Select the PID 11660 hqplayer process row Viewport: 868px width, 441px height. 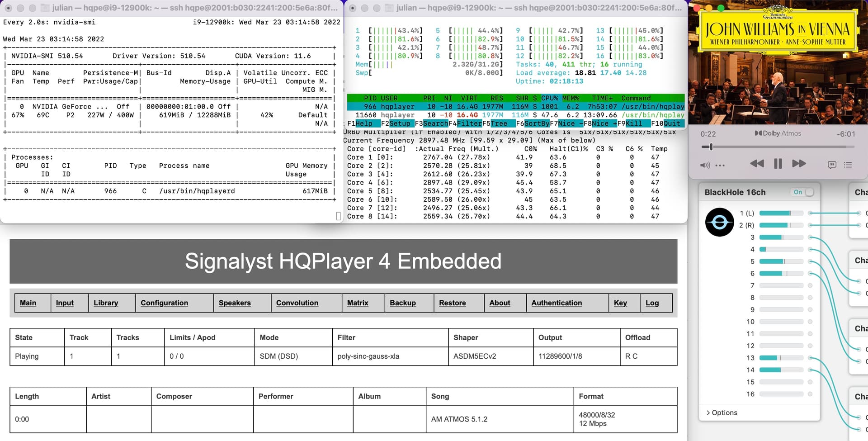516,115
